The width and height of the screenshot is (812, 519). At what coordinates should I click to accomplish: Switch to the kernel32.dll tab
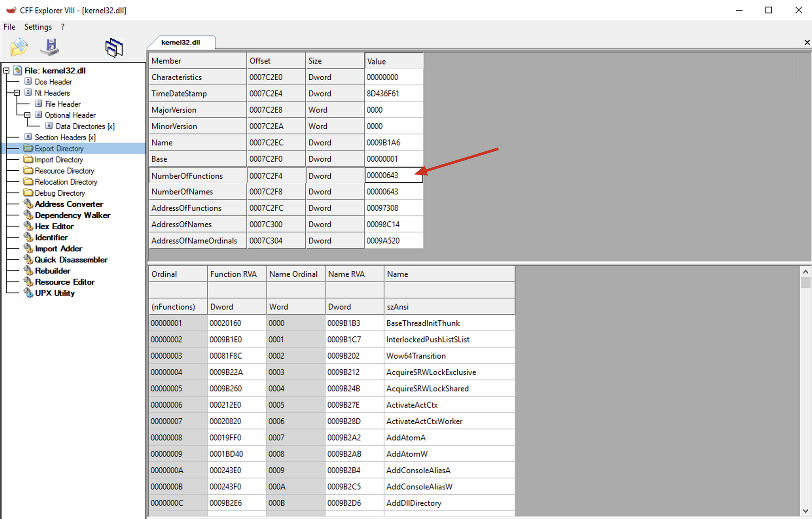click(x=181, y=42)
